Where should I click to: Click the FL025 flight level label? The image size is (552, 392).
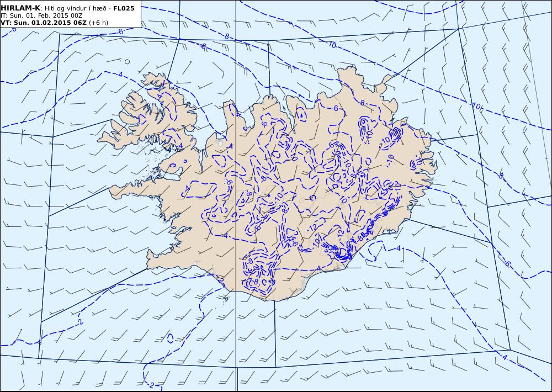click(124, 8)
